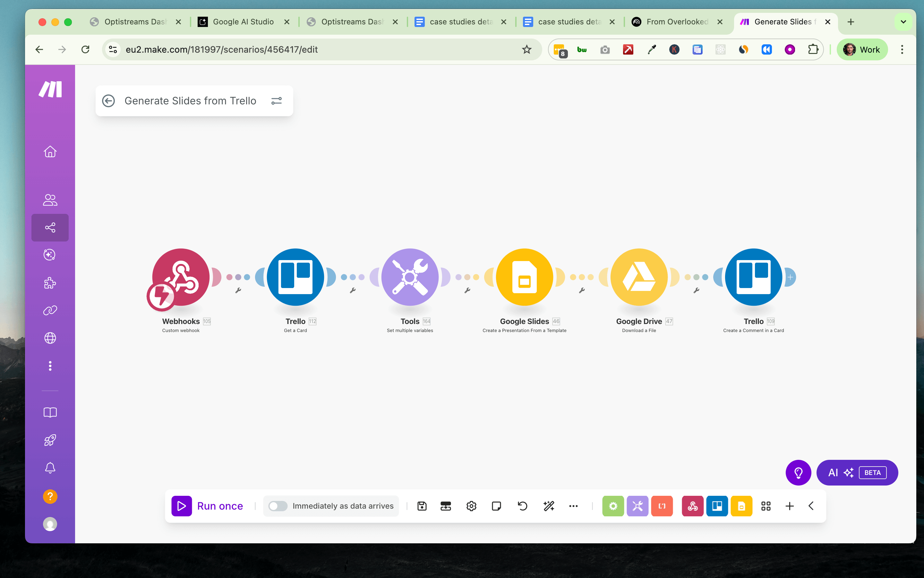Open the Webhooks Custom webhook module

[181, 277]
